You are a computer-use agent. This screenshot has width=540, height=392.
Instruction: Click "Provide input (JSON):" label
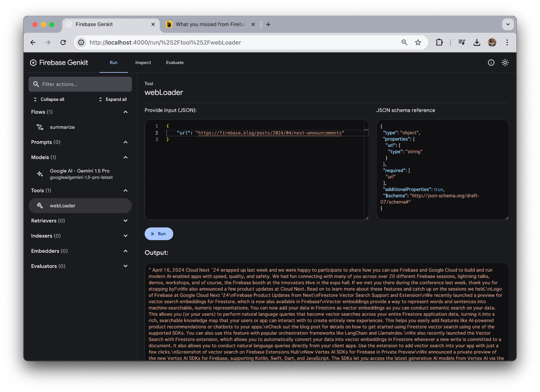coord(170,110)
